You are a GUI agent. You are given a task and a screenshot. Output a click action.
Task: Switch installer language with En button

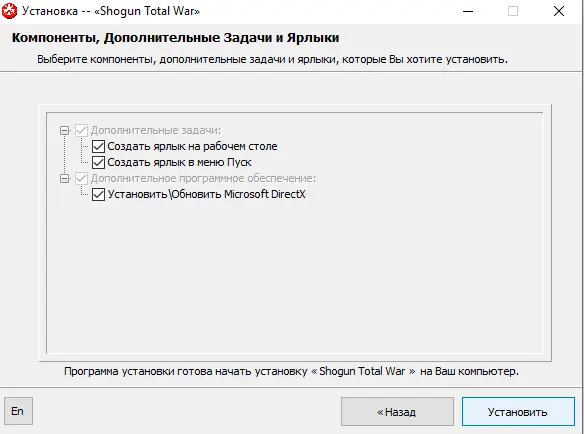[18, 411]
